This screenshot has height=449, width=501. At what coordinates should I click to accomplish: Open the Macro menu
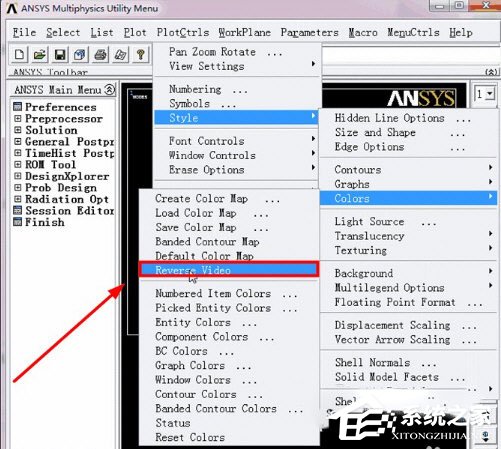(x=363, y=33)
